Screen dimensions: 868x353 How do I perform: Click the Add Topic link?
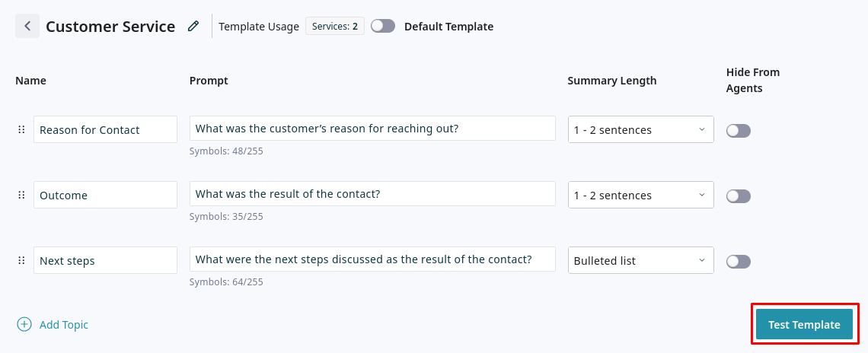64,325
